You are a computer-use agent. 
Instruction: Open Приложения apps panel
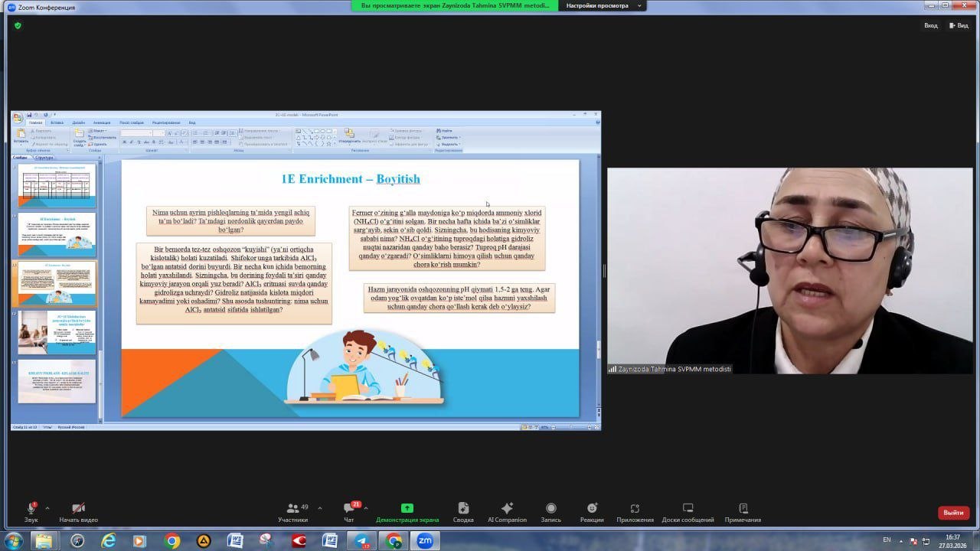(635, 511)
